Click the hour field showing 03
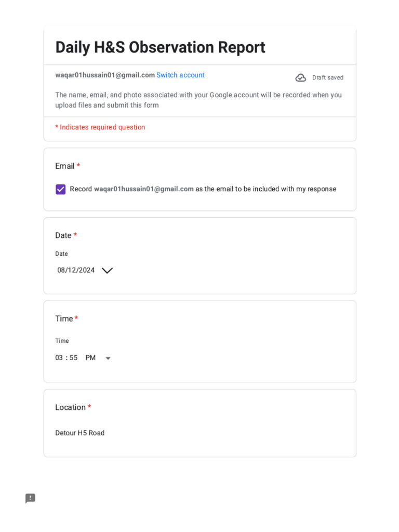The width and height of the screenshot is (399, 532). click(x=59, y=358)
